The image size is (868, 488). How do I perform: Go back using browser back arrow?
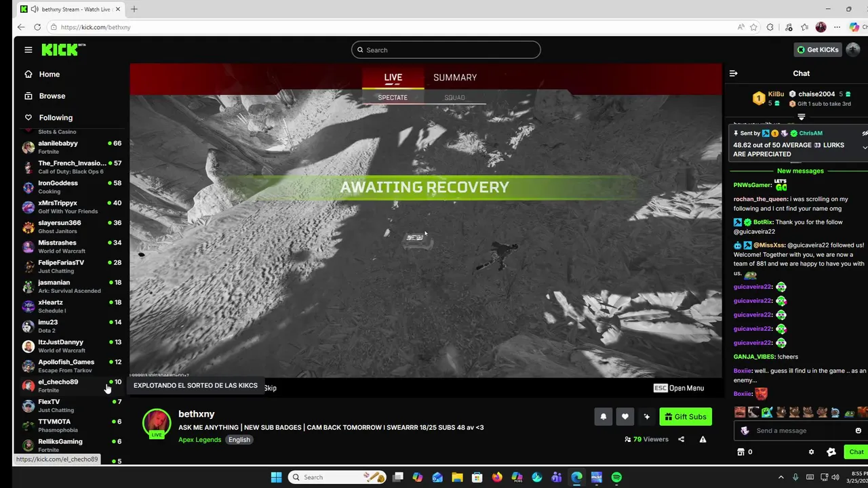(21, 27)
